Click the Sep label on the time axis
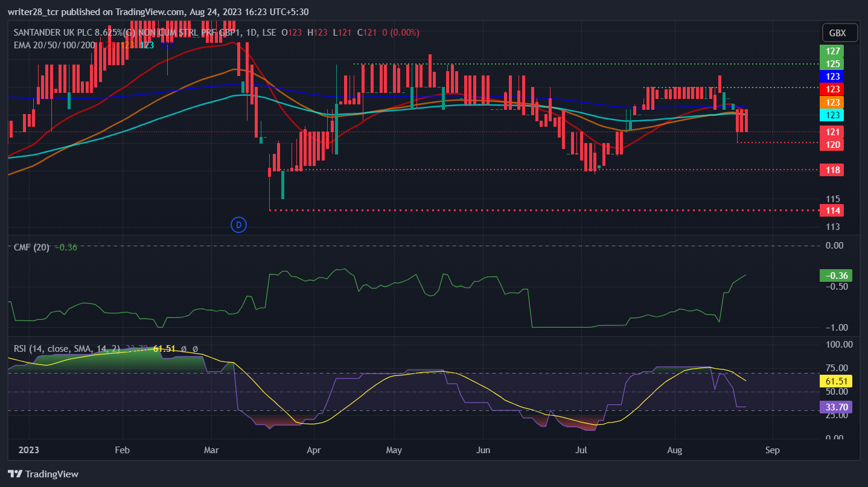868x487 pixels. pos(772,450)
